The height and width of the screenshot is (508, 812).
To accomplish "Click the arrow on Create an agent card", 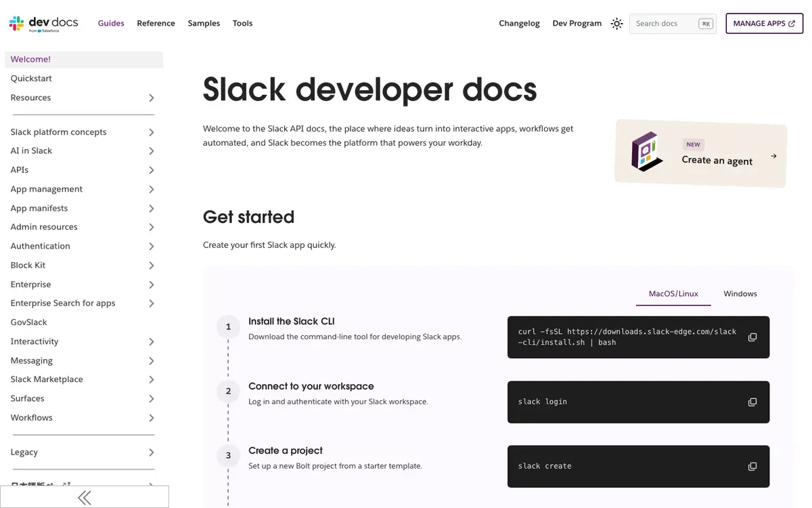I will 773,156.
